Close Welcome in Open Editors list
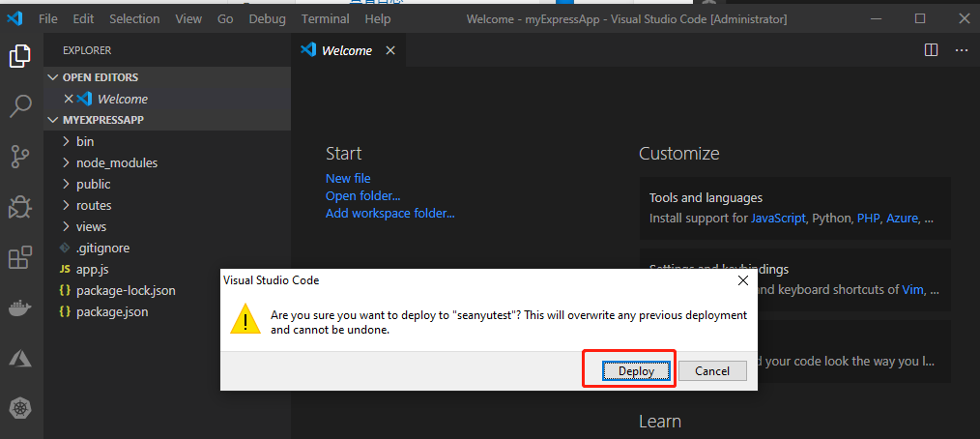The image size is (980, 439). pyautogui.click(x=69, y=99)
